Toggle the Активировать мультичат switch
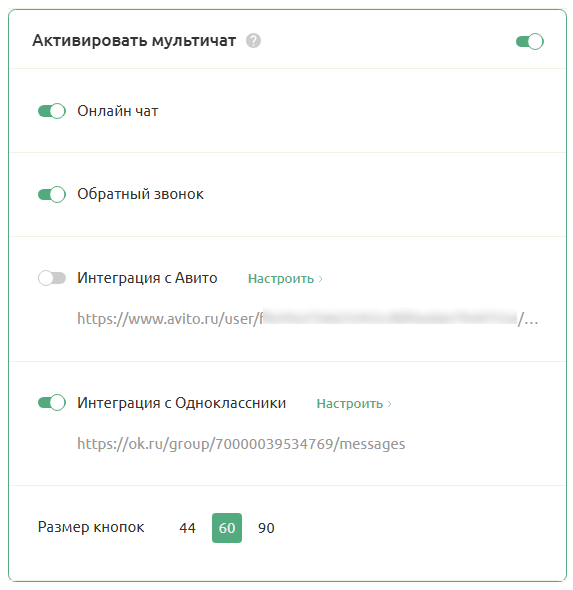 (529, 41)
